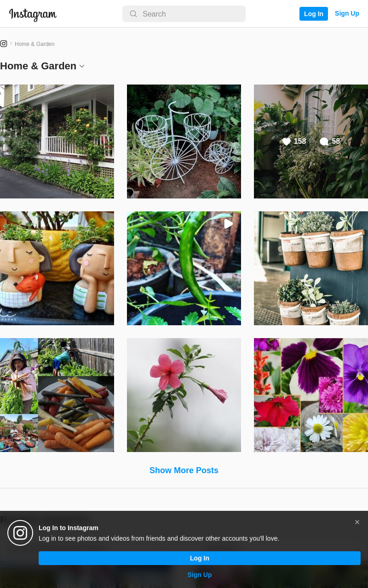Image resolution: width=368 pixels, height=588 pixels.
Task: Play the green chili video post
Action: [x=184, y=268]
